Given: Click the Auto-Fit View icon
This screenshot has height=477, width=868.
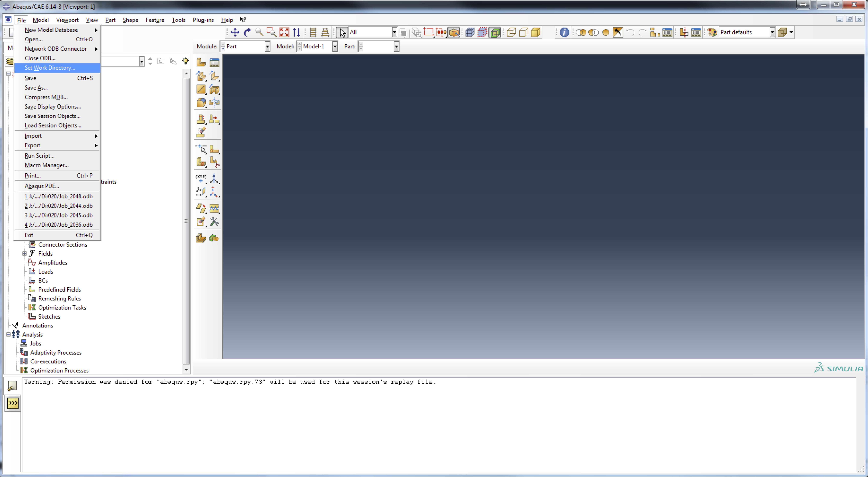Looking at the screenshot, I should (284, 32).
